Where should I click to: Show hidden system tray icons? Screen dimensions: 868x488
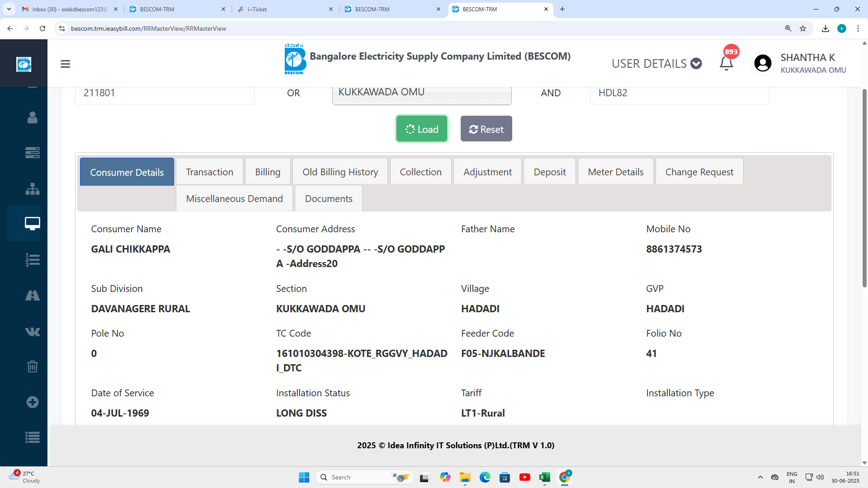tap(760, 477)
